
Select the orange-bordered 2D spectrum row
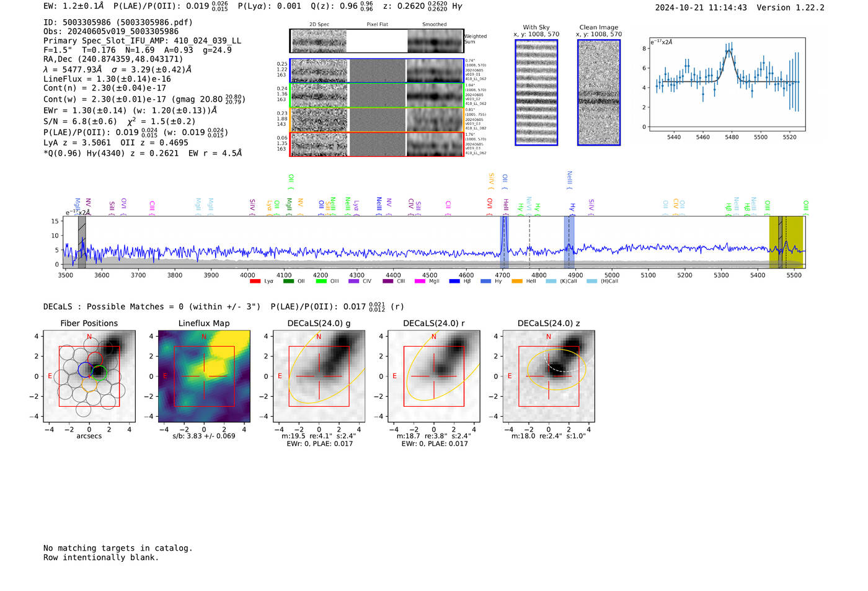[x=377, y=120]
